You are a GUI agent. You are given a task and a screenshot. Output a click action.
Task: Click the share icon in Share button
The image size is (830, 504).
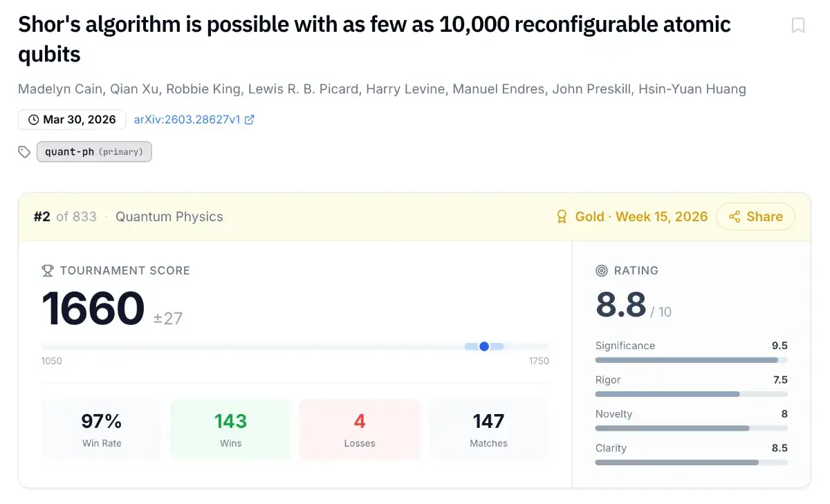click(x=735, y=217)
